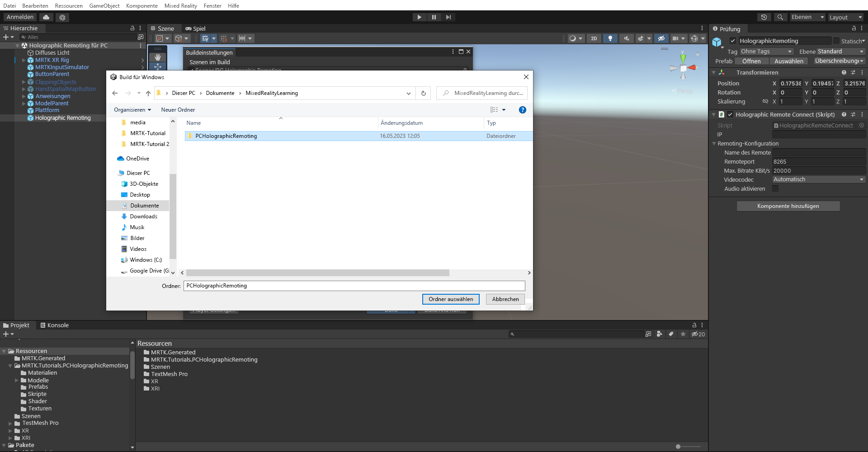Open the Videocodec dropdown
Screen dimensions: 868x452
tap(818, 179)
